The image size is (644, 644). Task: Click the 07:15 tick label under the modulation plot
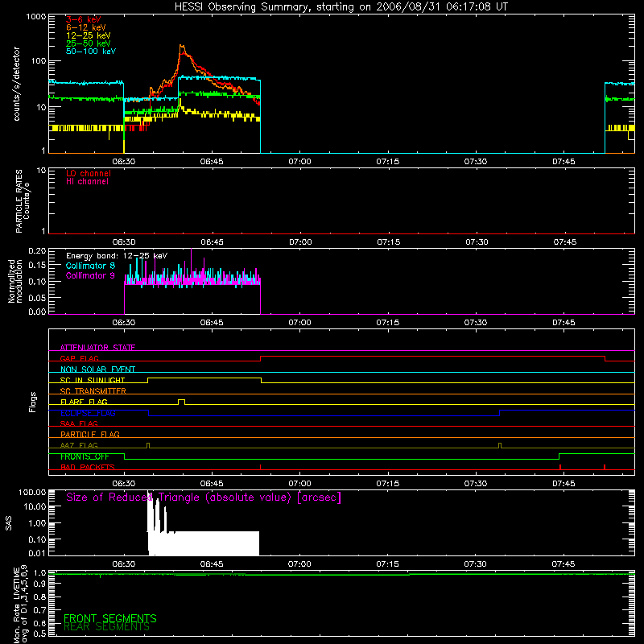[388, 323]
